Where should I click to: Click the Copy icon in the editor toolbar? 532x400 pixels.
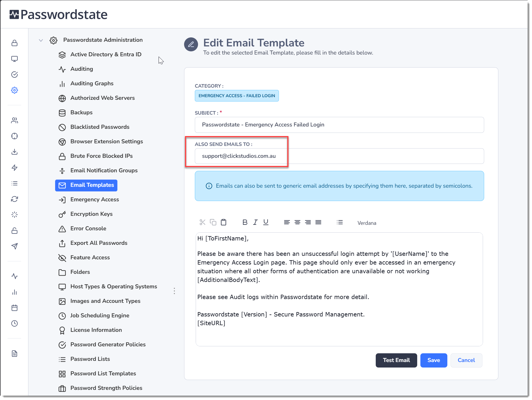[x=213, y=222]
